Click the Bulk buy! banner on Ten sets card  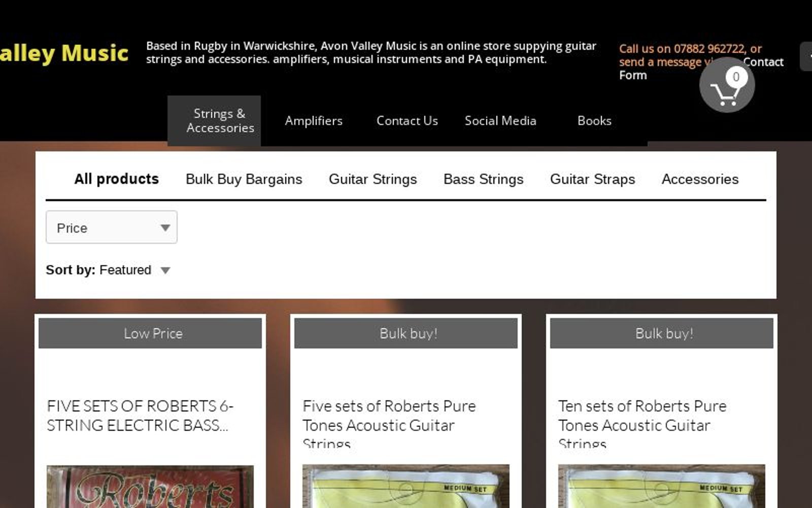(662, 333)
